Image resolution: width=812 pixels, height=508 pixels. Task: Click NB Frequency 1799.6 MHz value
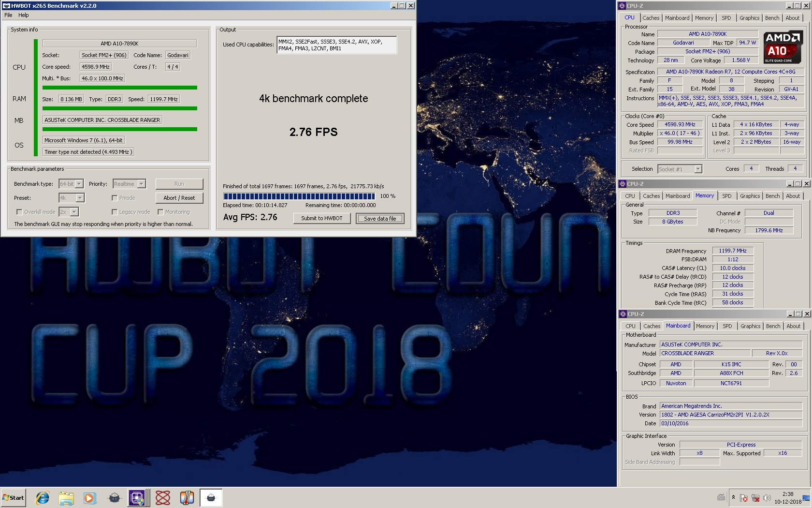[768, 230]
